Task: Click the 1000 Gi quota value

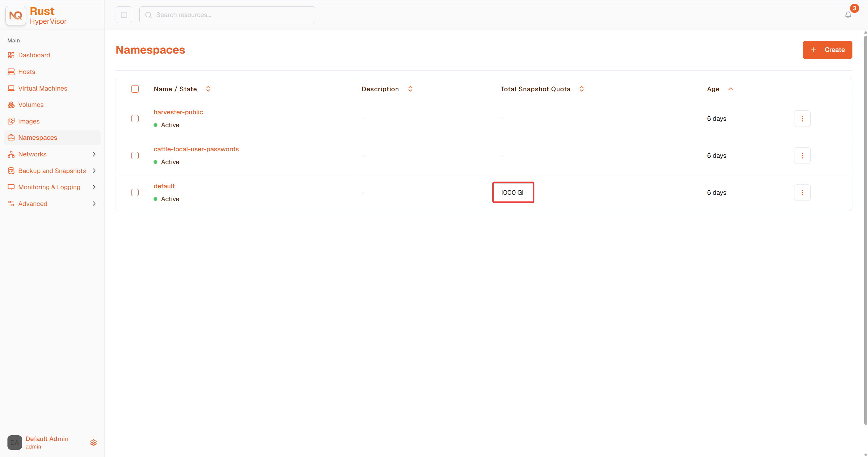Action: 512,193
